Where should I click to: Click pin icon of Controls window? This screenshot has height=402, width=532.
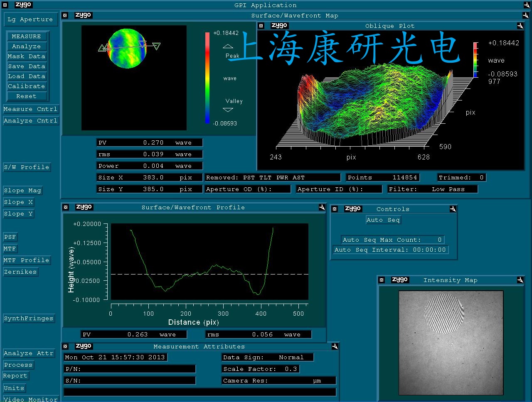pos(453,209)
